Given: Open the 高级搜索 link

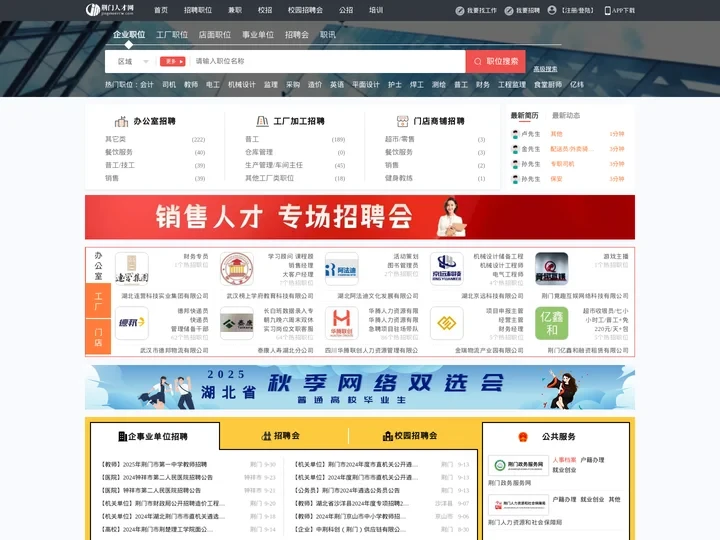Looking at the screenshot, I should pyautogui.click(x=545, y=69).
